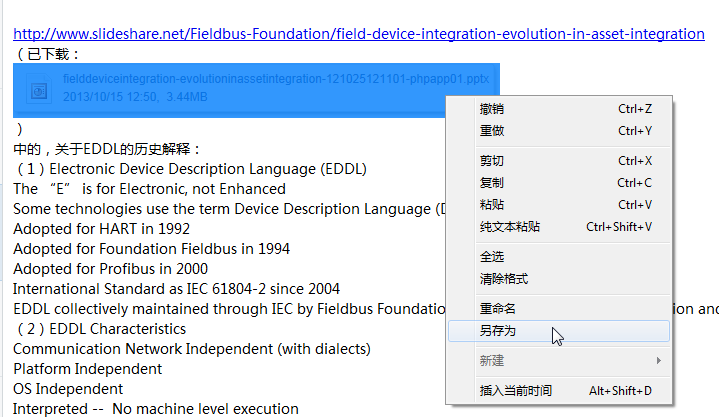The height and width of the screenshot is (417, 719).
Task: Choose 粘贴 (Paste) from the menu
Action: coord(492,205)
